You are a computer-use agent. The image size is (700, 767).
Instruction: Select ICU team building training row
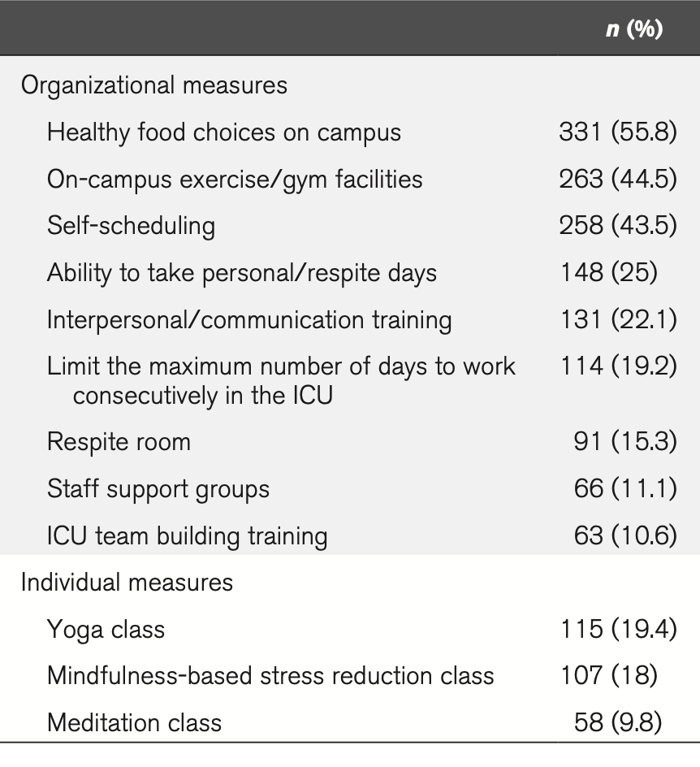pyautogui.click(x=188, y=536)
